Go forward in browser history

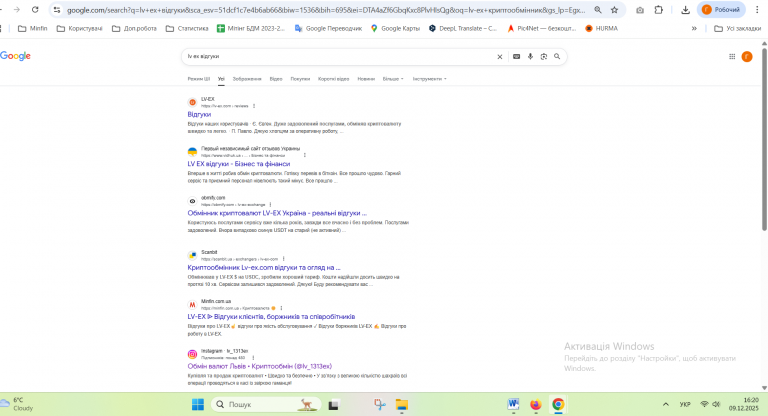click(x=17, y=10)
